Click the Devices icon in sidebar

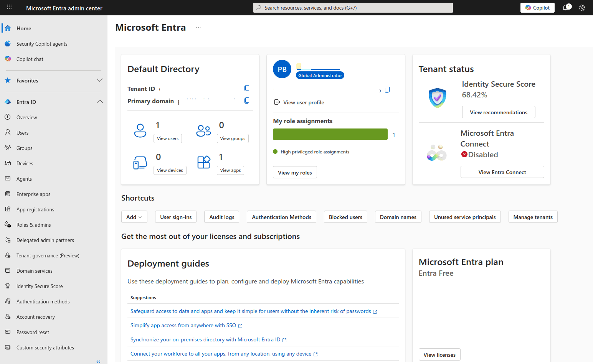[8, 163]
